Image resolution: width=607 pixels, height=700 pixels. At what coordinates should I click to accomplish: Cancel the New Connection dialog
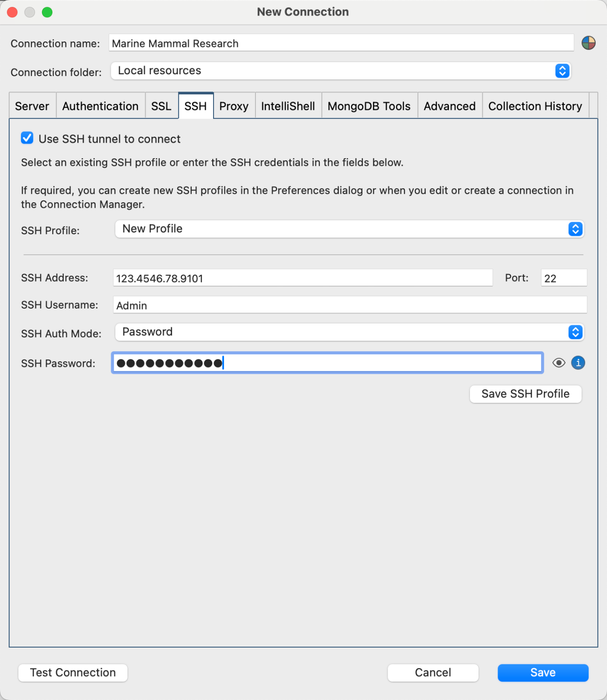click(x=432, y=672)
